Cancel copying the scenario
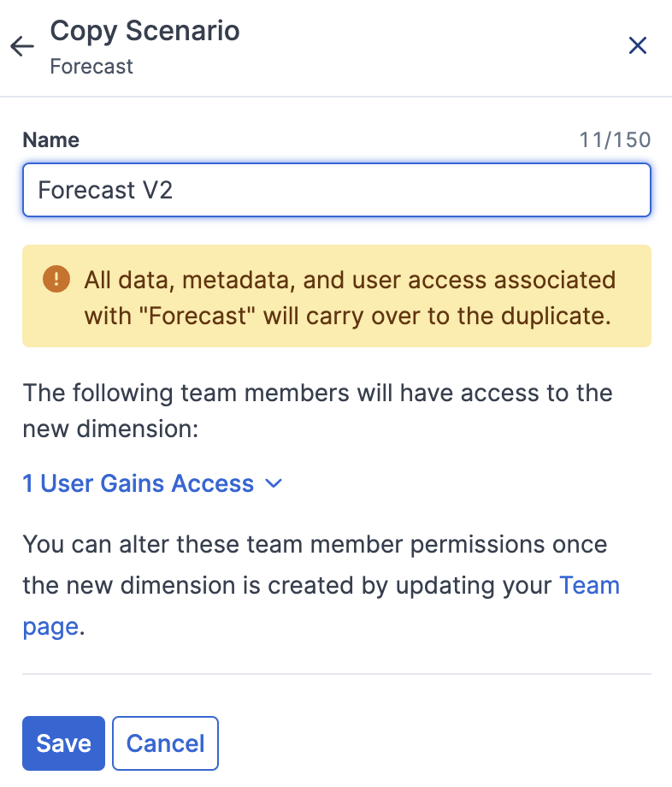 pos(165,743)
